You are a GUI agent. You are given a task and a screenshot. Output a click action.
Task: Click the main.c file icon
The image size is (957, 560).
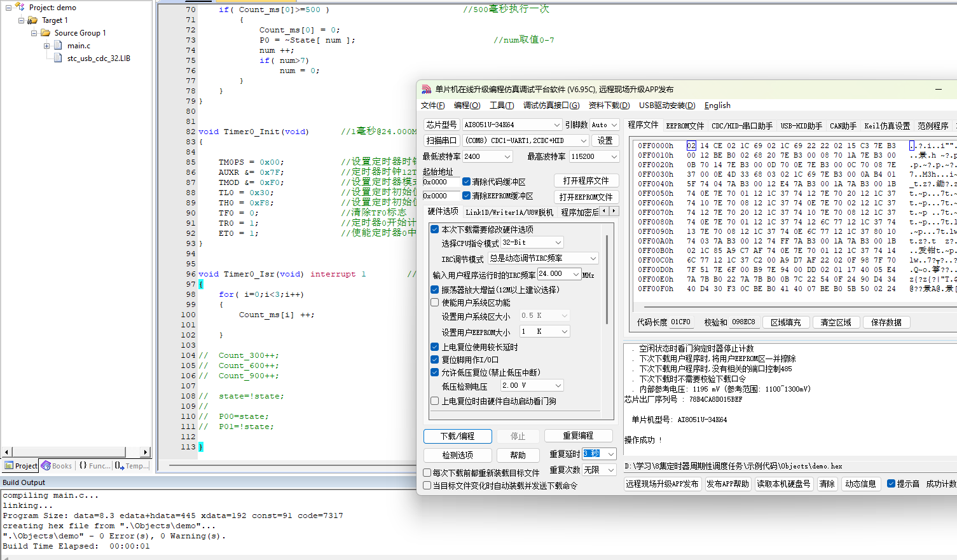pyautogui.click(x=58, y=45)
